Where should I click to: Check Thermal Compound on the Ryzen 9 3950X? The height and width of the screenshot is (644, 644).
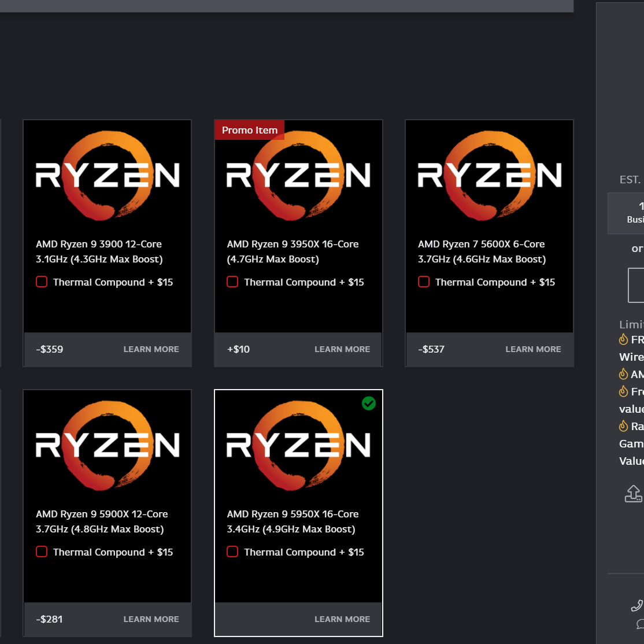point(232,282)
